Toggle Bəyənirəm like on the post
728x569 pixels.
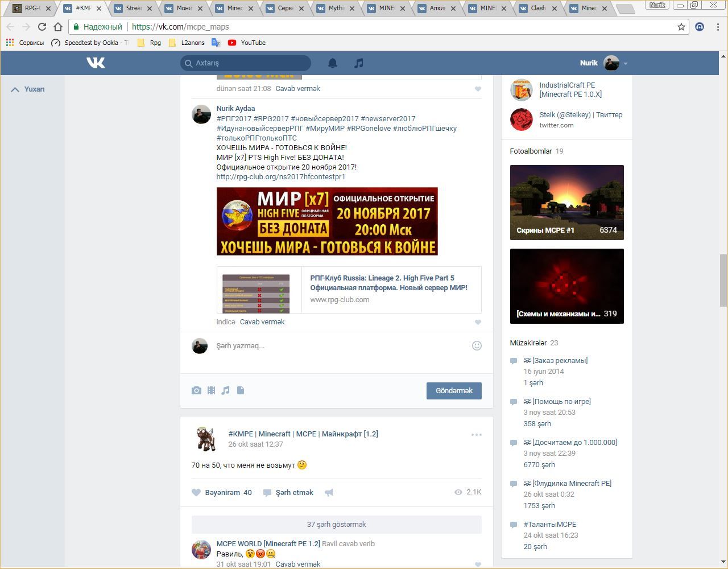222,493
